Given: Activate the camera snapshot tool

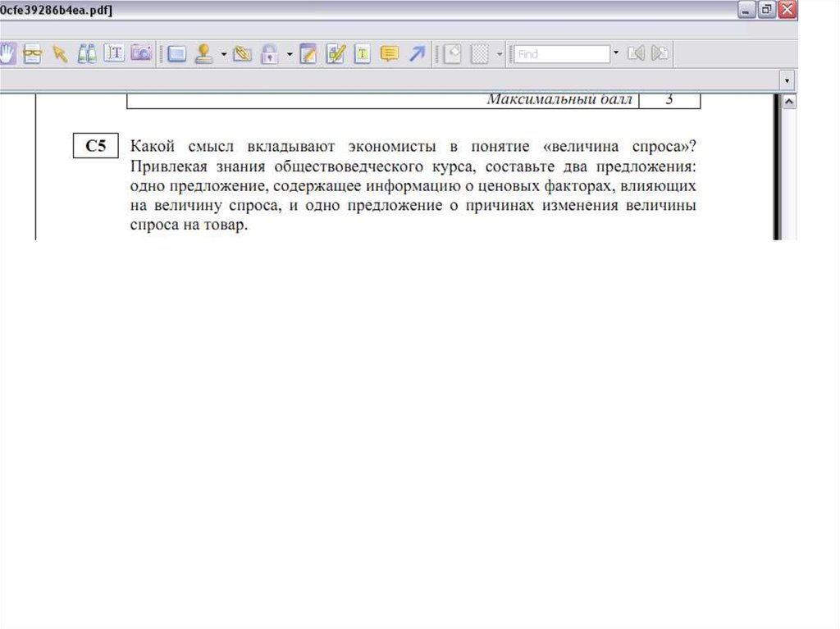Looking at the screenshot, I should [x=141, y=54].
